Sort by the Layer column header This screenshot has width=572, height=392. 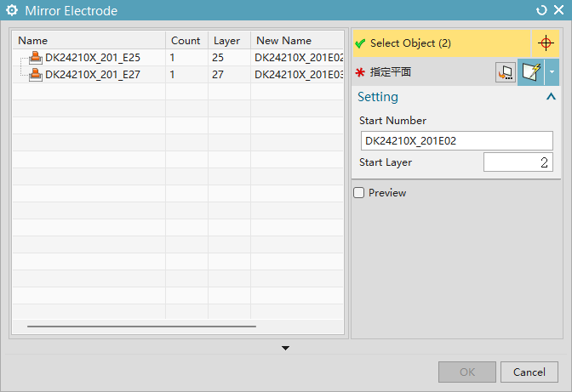(x=228, y=41)
